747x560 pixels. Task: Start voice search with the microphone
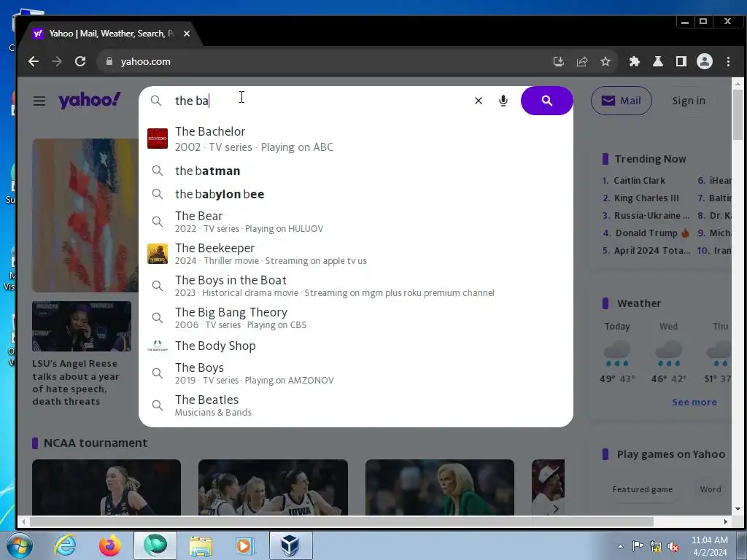tap(503, 101)
